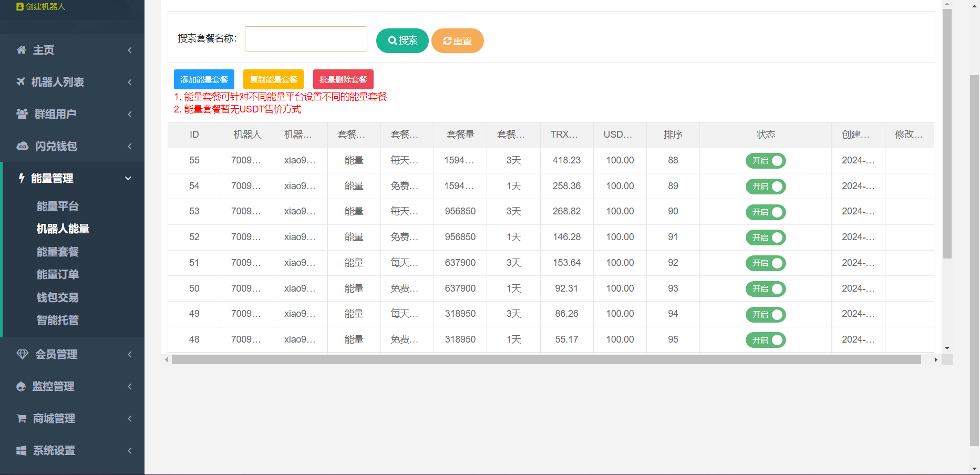Click the inner vertical scrollbar thumb
Image resolution: width=980 pixels, height=475 pixels.
(x=947, y=133)
